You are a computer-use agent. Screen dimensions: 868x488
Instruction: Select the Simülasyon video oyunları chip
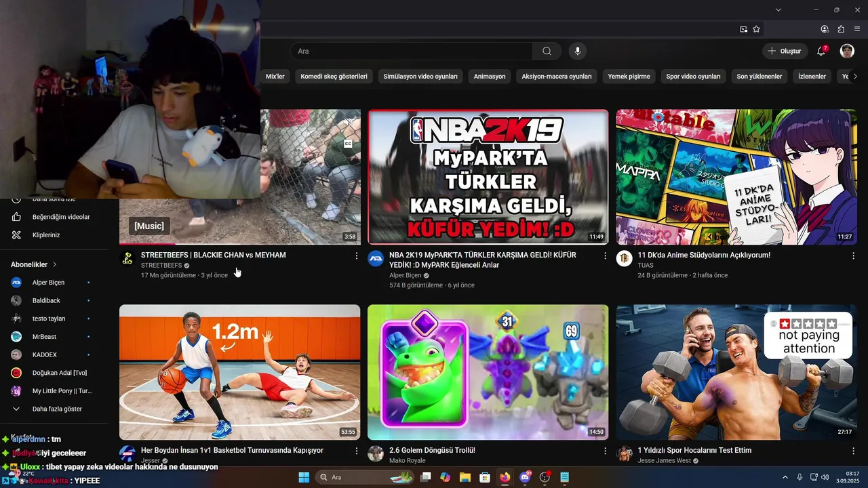tap(420, 77)
